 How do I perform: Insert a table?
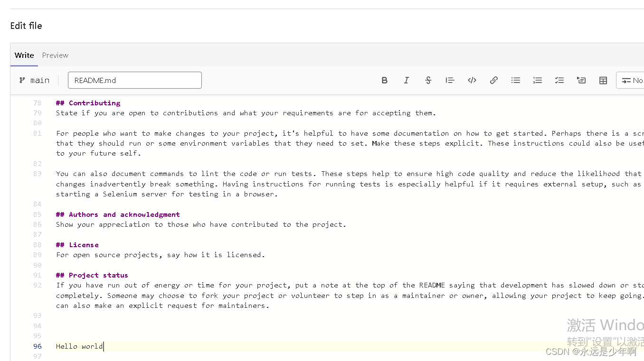point(603,80)
